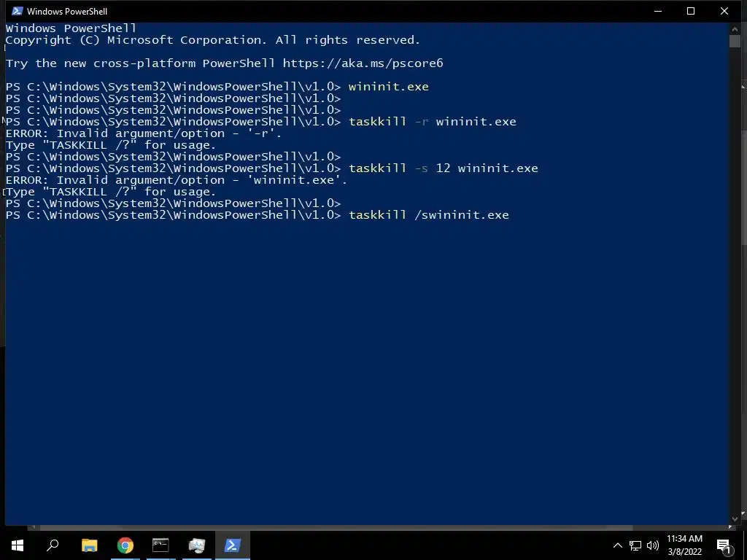Viewport: 747px width, 560px height.
Task: Open the network status tray icon
Action: (x=635, y=545)
